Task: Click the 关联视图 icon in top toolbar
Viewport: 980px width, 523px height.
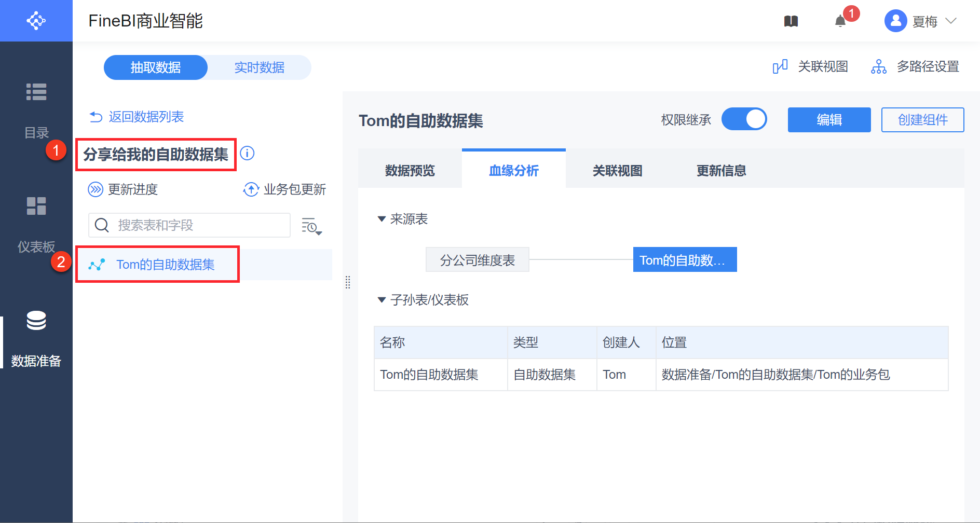Action: point(780,66)
